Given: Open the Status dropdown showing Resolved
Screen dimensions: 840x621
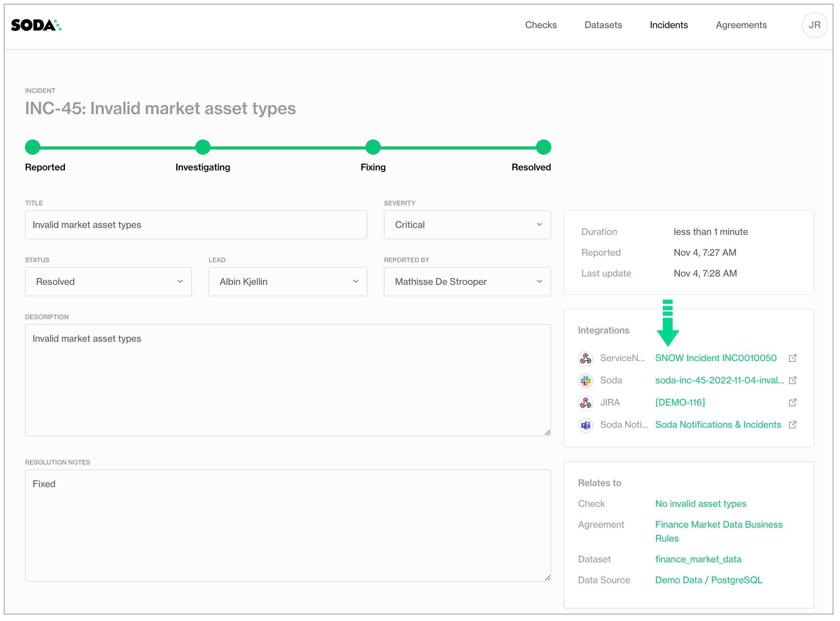Looking at the screenshot, I should [108, 282].
